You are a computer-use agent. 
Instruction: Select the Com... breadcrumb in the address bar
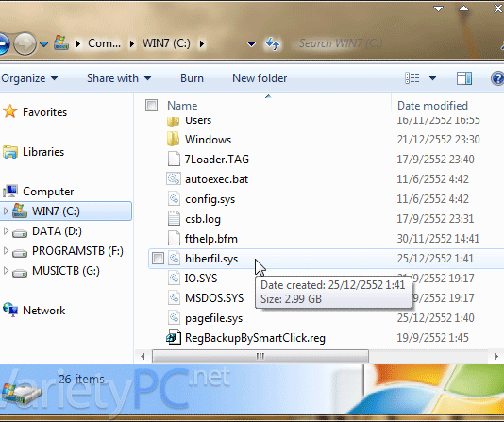coord(104,43)
